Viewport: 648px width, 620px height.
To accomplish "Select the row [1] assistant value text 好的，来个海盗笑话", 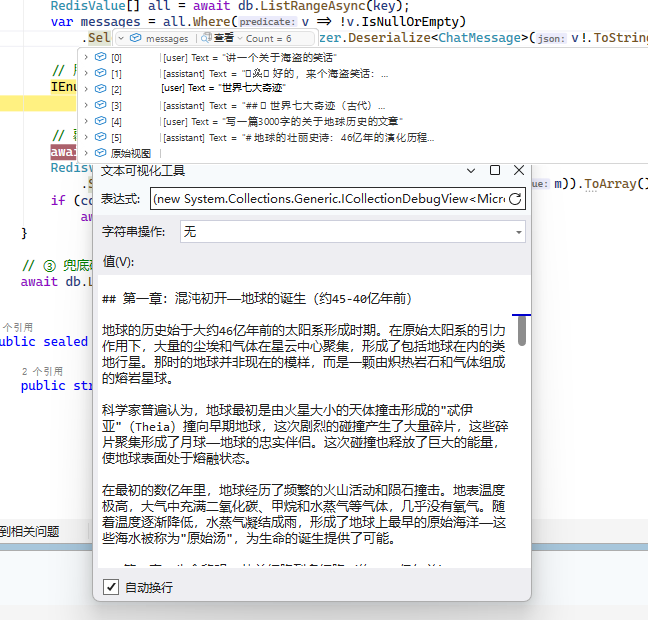I will 315,74.
